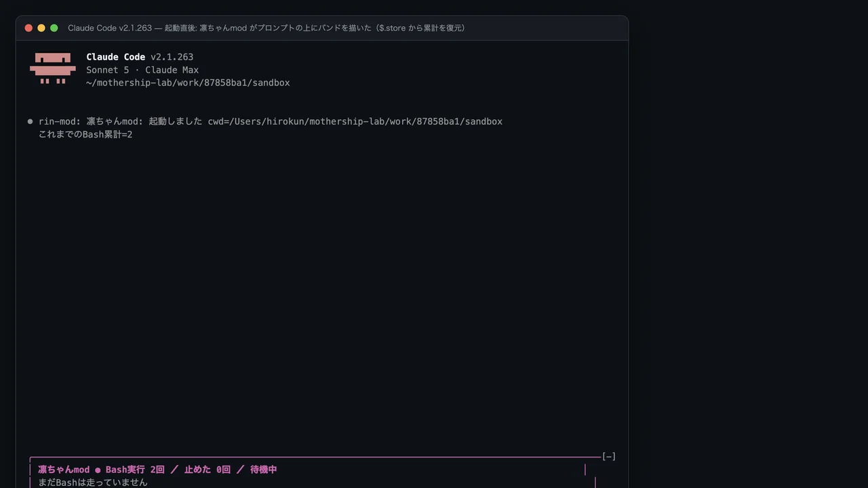Click the red close window button
The width and height of the screenshot is (868, 488).
[28, 28]
